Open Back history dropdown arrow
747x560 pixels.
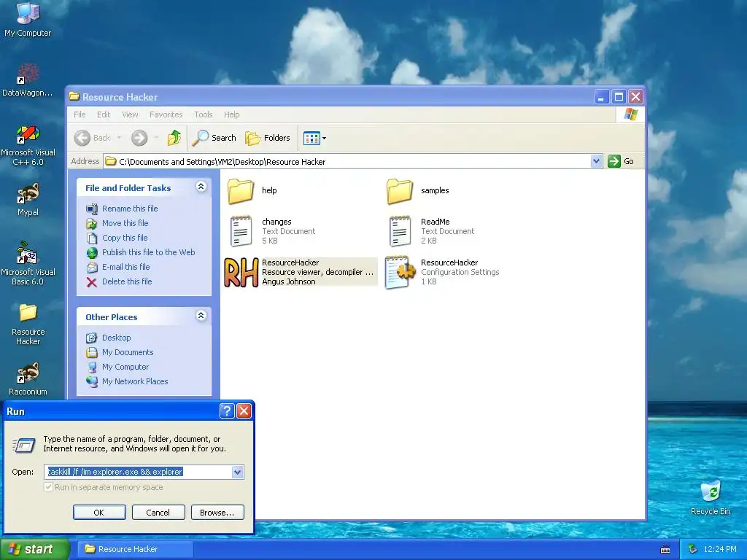pos(119,138)
